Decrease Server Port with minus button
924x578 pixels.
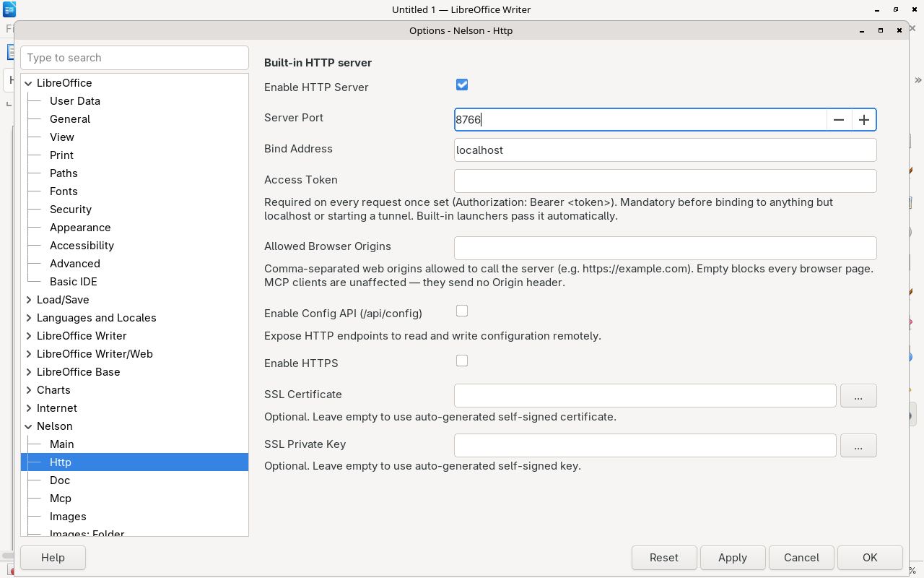(x=839, y=120)
